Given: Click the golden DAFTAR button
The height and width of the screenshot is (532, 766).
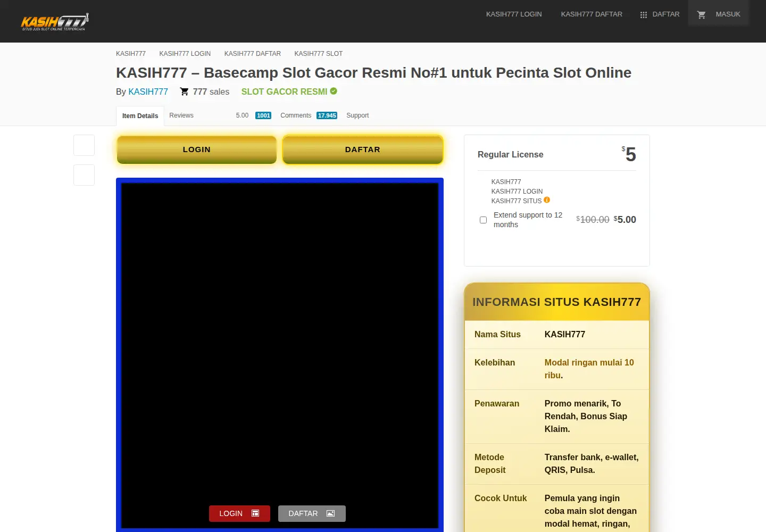Looking at the screenshot, I should (x=363, y=149).
